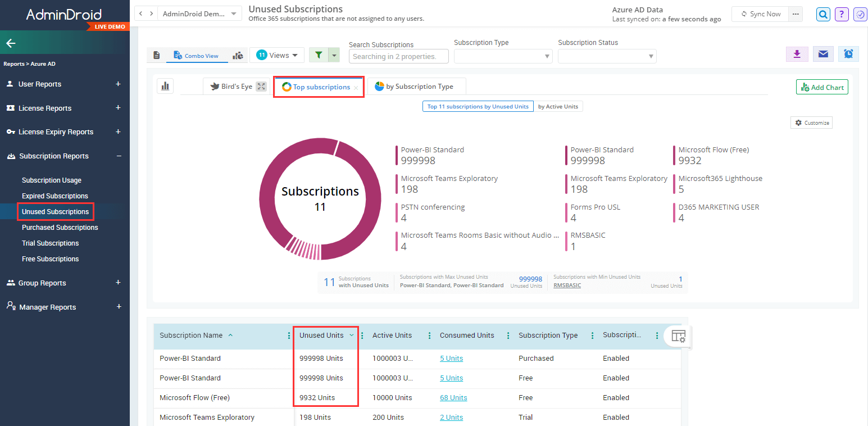The image size is (868, 426).
Task: Click the bar chart icon beside tabs
Action: pos(165,86)
